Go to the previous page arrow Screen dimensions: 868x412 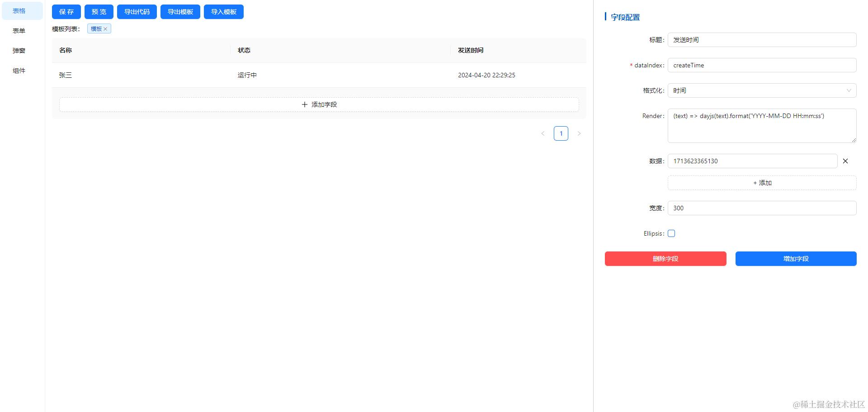543,133
